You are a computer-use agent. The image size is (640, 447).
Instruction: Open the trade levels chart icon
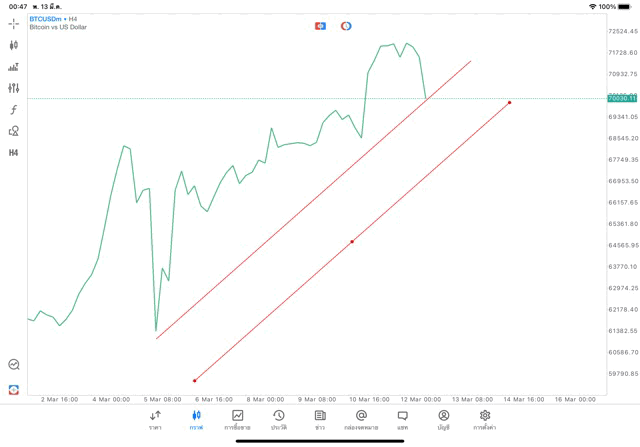coord(14,67)
